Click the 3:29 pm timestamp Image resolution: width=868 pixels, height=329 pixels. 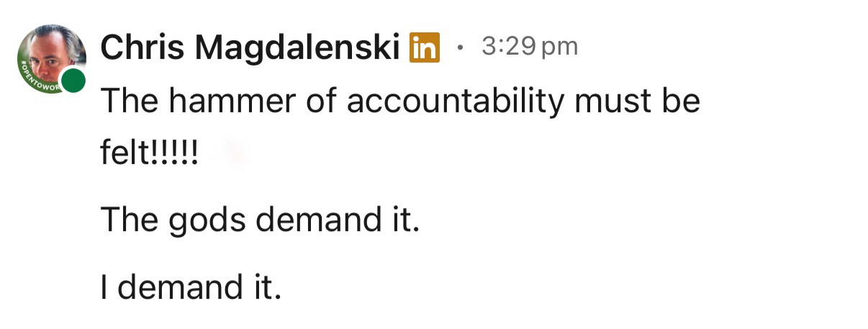529,47
